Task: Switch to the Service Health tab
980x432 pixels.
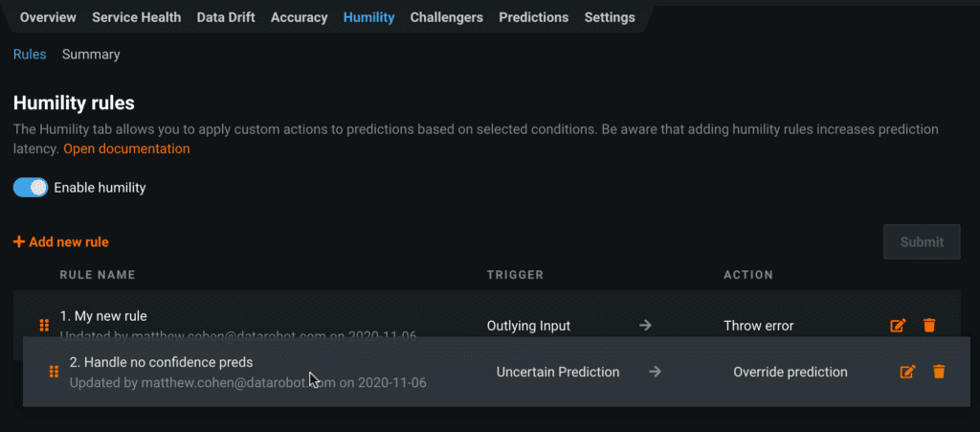Action: point(136,17)
